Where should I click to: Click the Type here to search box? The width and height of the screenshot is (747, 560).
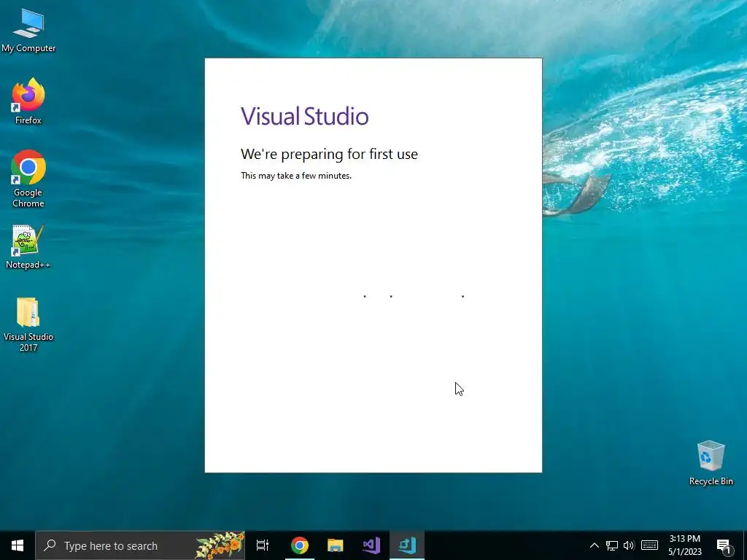click(x=140, y=545)
